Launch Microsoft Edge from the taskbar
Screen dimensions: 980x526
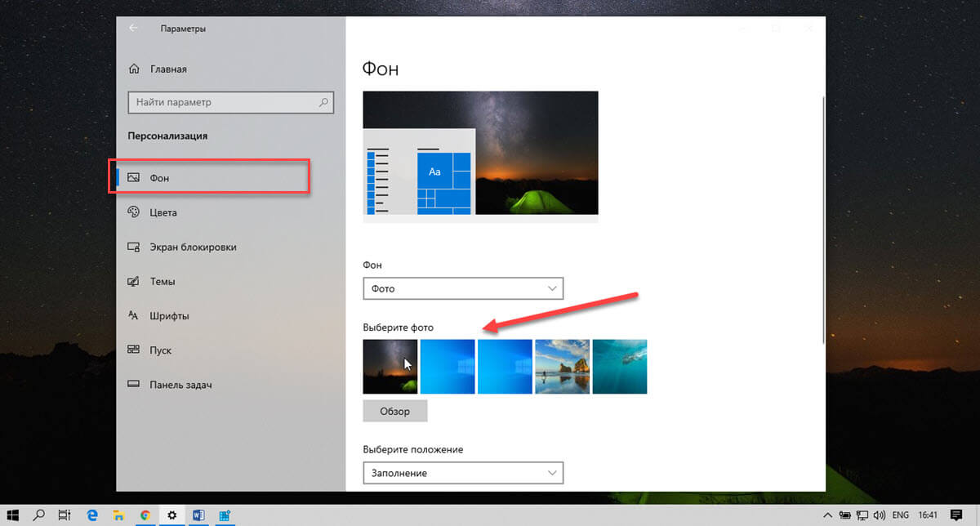point(92,515)
